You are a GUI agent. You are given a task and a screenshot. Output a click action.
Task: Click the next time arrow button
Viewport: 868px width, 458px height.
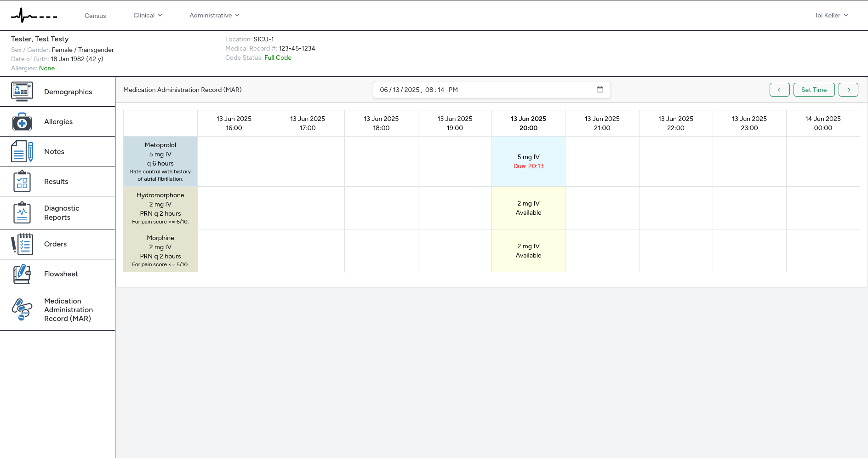tap(848, 90)
